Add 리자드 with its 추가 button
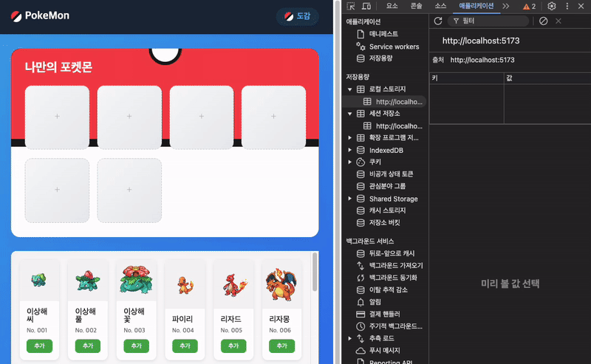This screenshot has height=364, width=591. pyautogui.click(x=233, y=346)
